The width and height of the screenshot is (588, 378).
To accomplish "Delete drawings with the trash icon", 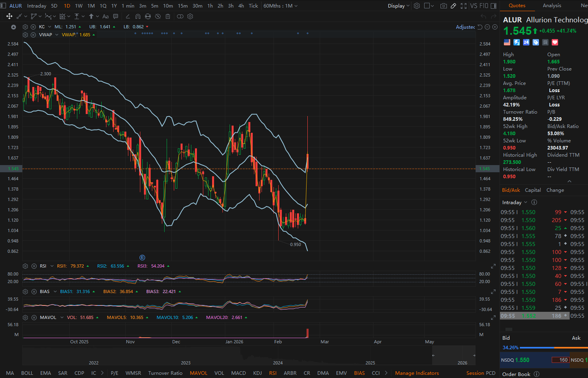I will pos(168,16).
